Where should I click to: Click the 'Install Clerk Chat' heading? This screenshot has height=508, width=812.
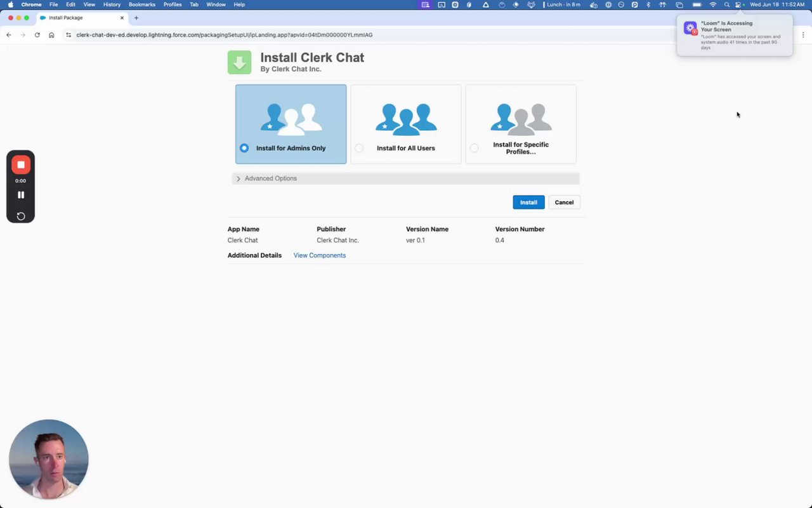(312, 57)
